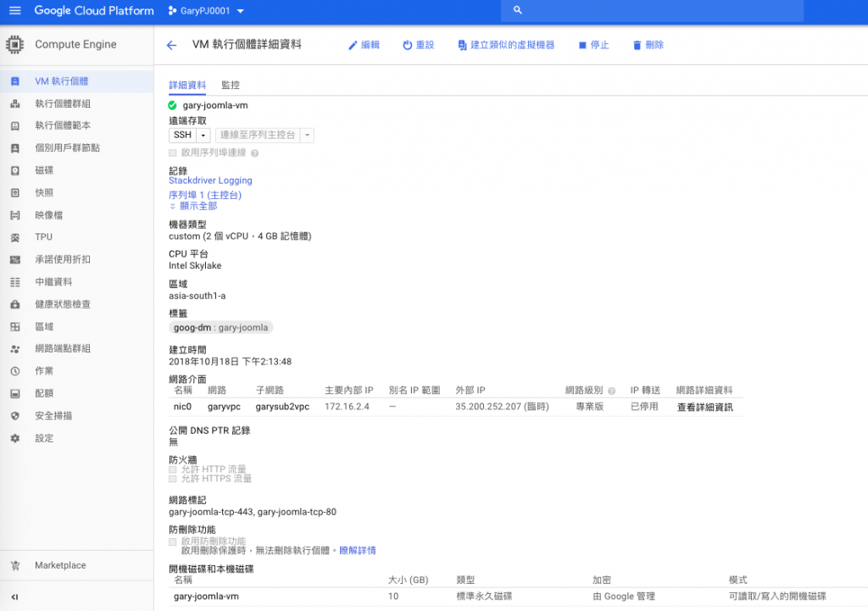868x611 pixels.
Task: Click the 重設 power icon
Action: coord(408,46)
